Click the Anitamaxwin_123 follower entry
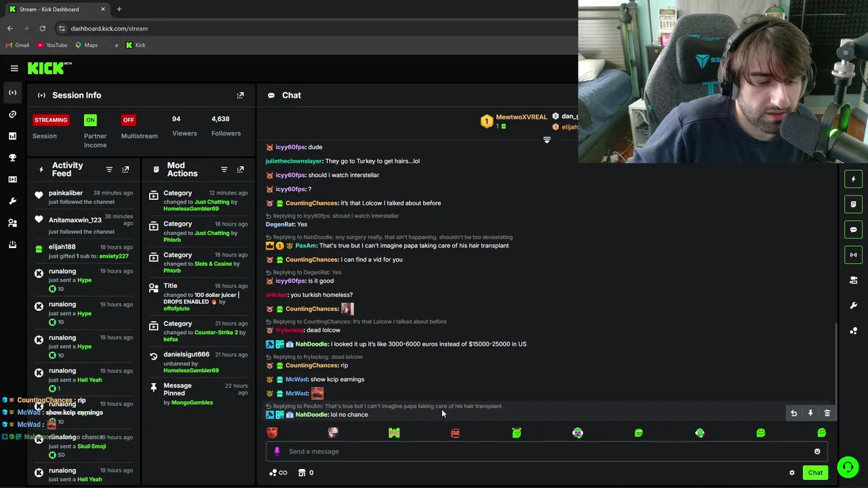The height and width of the screenshot is (488, 868). [85, 223]
